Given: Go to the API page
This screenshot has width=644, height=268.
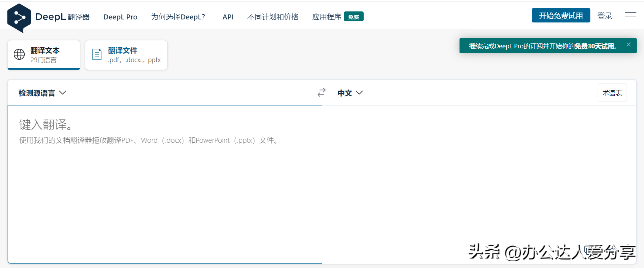Looking at the screenshot, I should tap(228, 17).
